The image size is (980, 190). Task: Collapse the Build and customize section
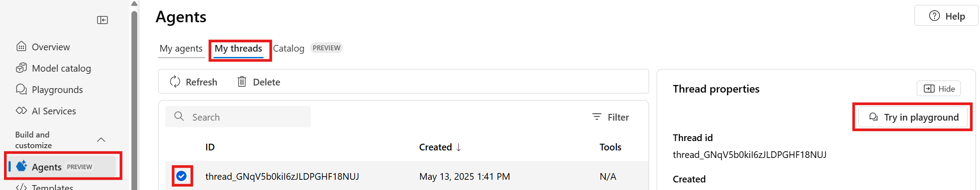coord(101,140)
